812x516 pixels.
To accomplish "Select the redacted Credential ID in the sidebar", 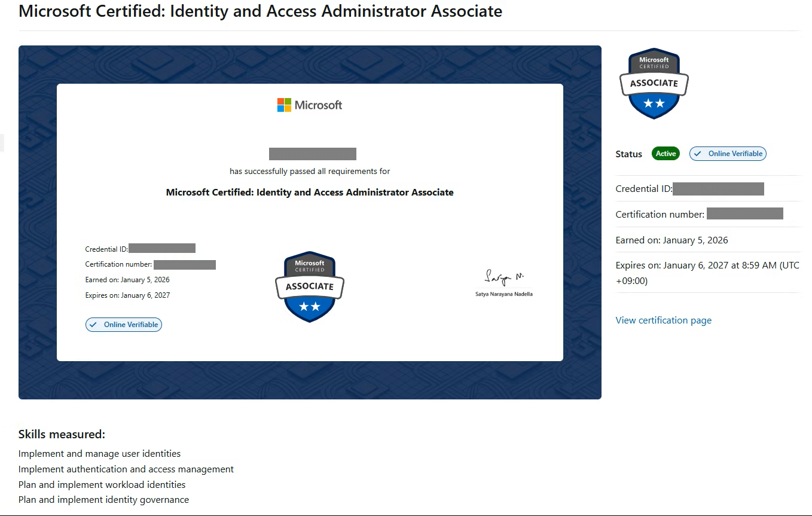I will click(718, 189).
